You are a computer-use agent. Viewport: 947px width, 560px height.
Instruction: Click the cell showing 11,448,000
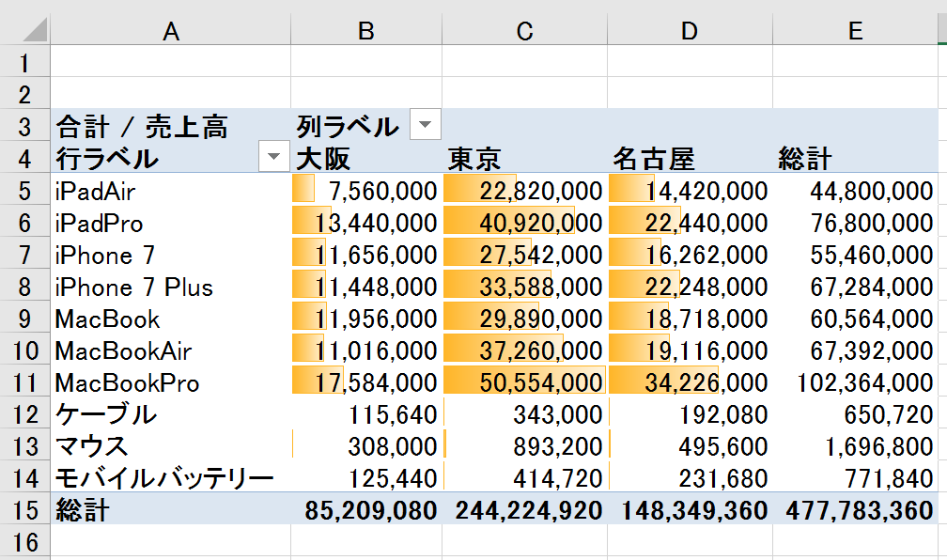[366, 285]
